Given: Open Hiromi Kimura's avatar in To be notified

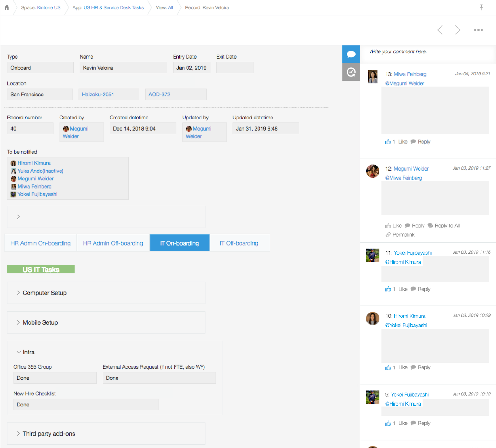Looking at the screenshot, I should point(13,163).
